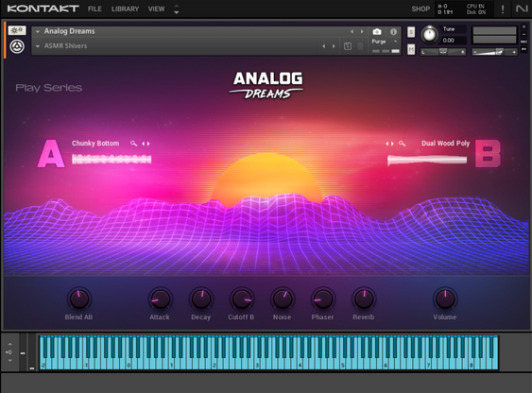
Task: Click the Reverb knob
Action: [364, 299]
